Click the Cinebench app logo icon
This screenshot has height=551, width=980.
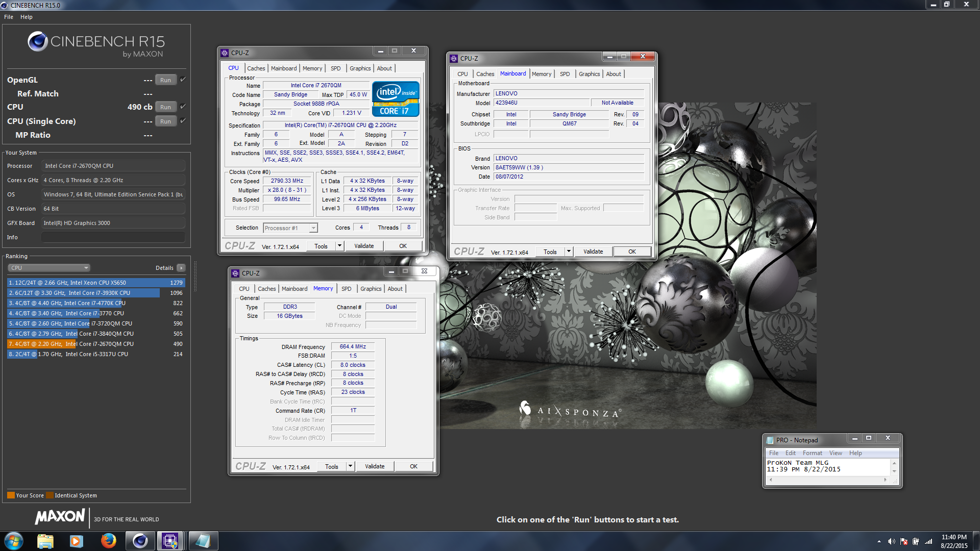tap(38, 42)
